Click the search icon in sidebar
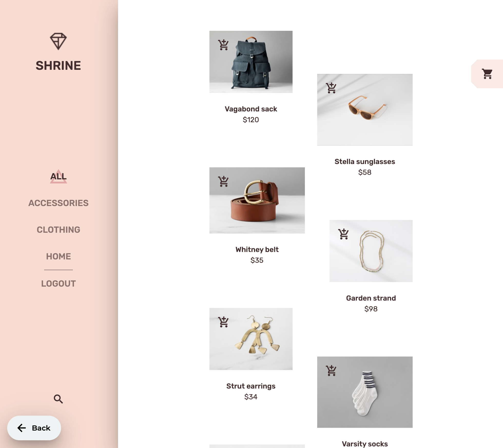503x448 pixels. point(58,398)
